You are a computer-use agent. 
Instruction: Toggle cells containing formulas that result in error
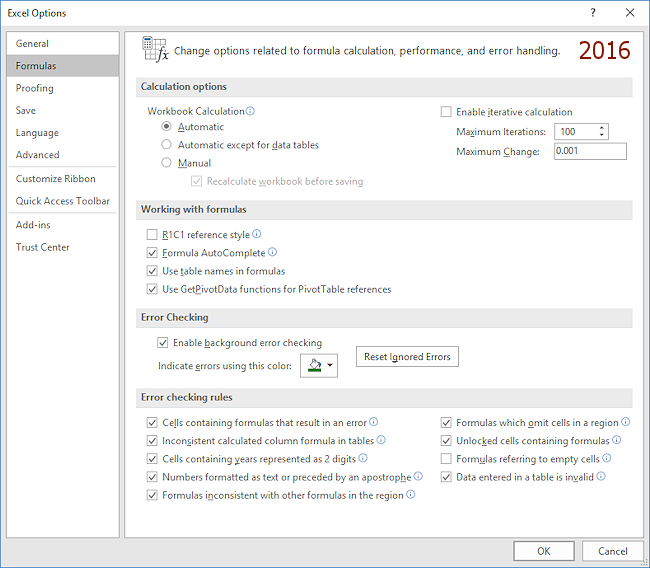[x=152, y=423]
